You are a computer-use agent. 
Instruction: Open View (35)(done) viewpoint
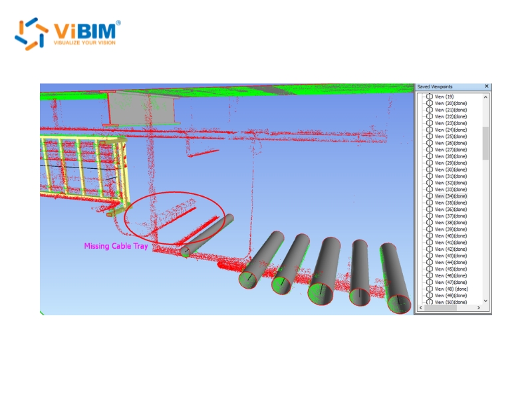click(451, 203)
